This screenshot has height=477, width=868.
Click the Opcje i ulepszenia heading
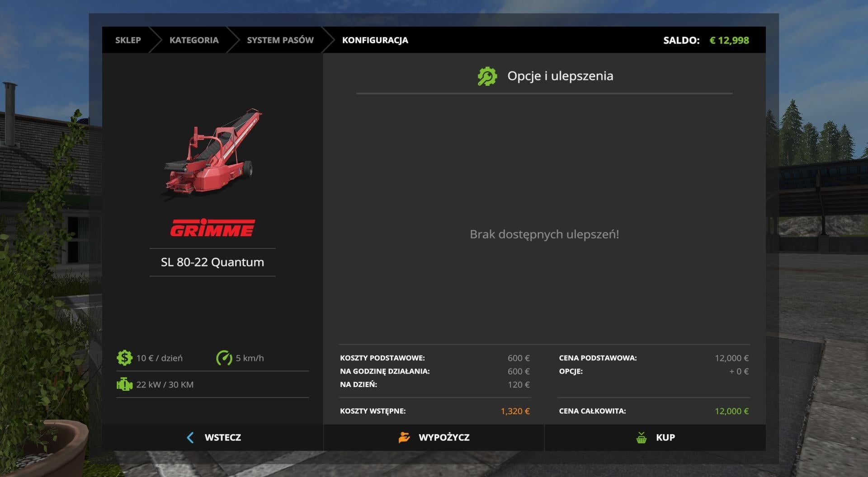tap(560, 76)
